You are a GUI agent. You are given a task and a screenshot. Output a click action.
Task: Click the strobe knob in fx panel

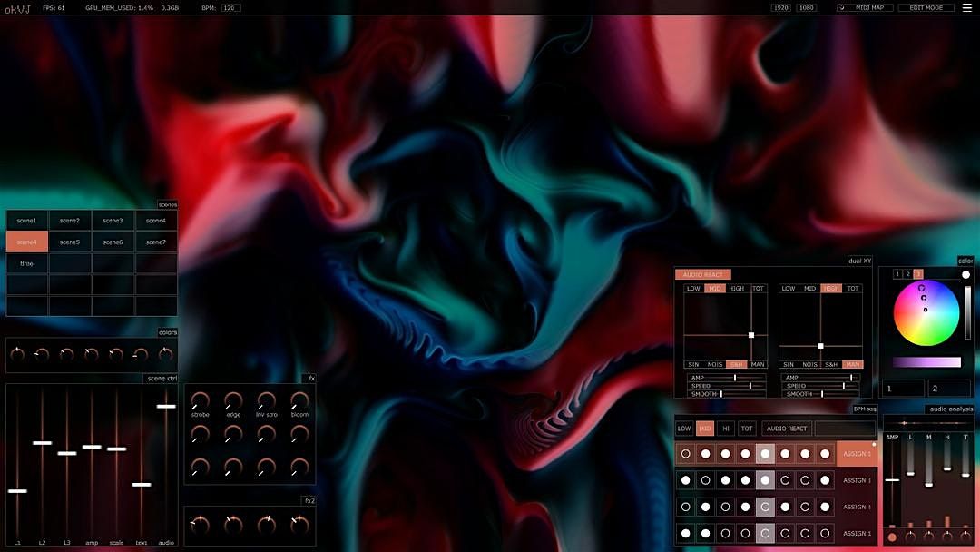tap(200, 400)
